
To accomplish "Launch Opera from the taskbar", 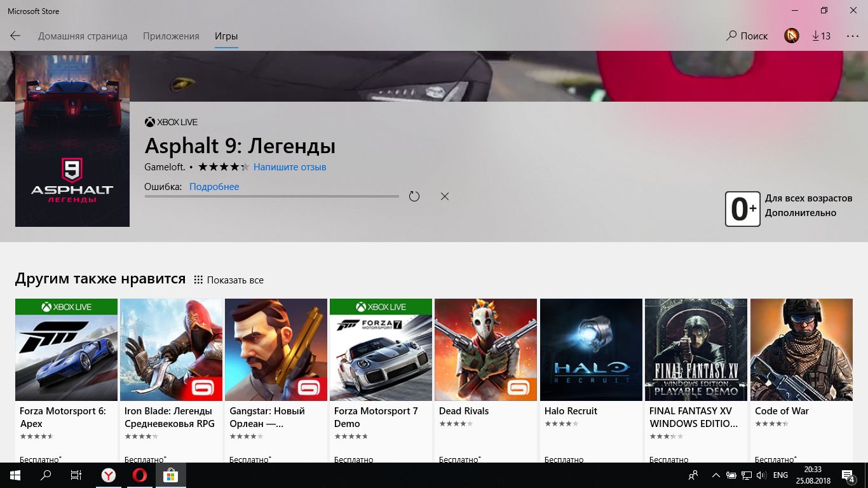I will [140, 475].
